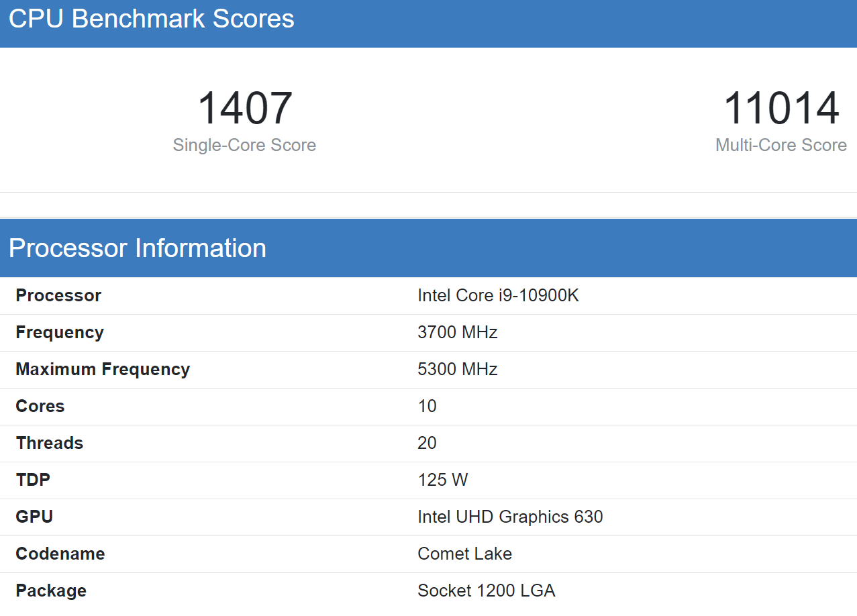This screenshot has height=616, width=857.
Task: Click the multi-core score value 11014
Action: (x=781, y=108)
